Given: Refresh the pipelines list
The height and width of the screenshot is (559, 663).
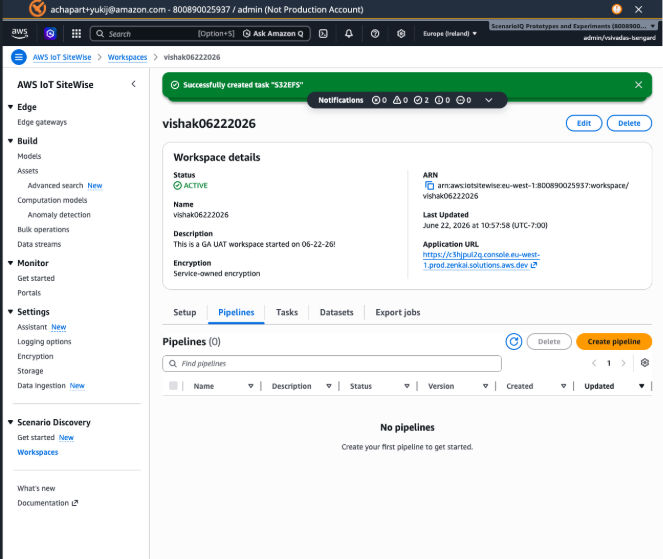Looking at the screenshot, I should coord(514,341).
